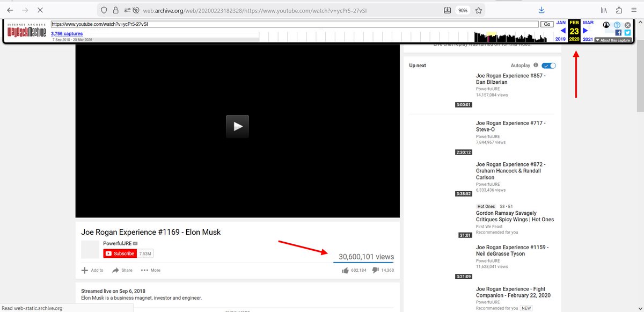Edit the Wayback Machine URL input box
The height and width of the screenshot is (312, 644).
(x=295, y=24)
